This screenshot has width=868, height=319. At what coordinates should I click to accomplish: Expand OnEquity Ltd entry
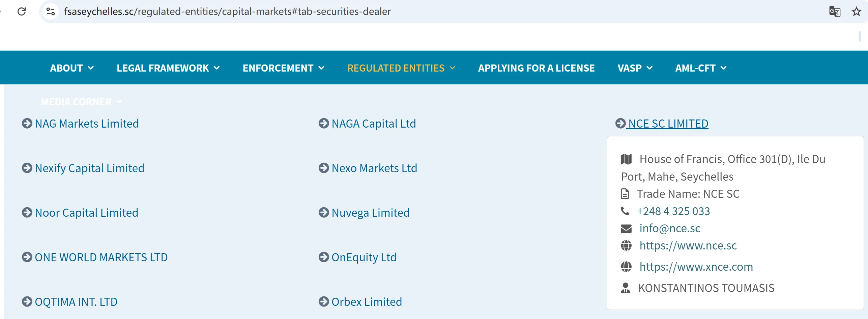coord(364,258)
